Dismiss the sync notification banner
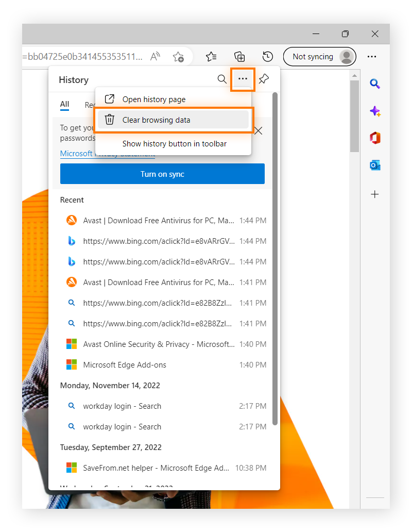Screen dimensions: 412x532 pos(258,131)
